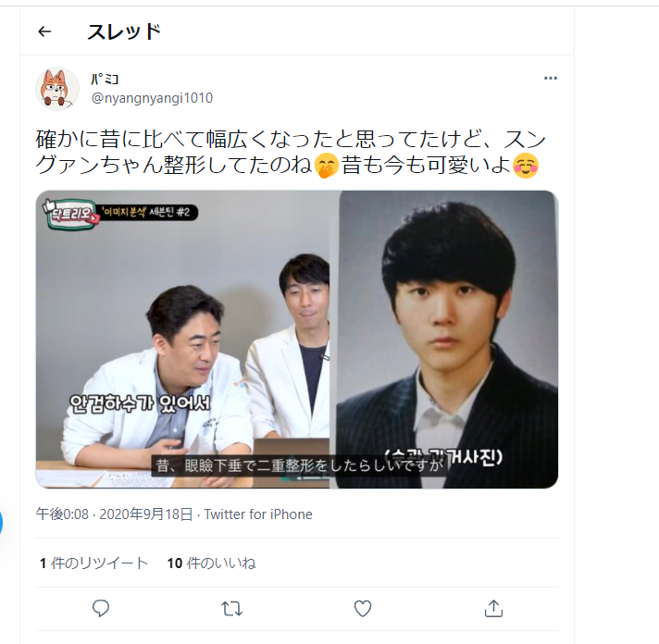Open the パミコ display name profile
659x644 pixels.
(106, 79)
